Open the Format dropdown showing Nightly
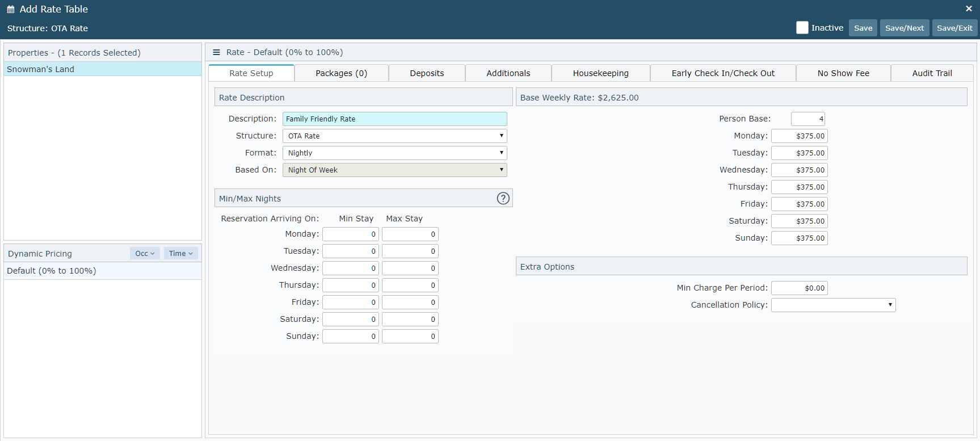The image size is (980, 441). click(x=394, y=153)
